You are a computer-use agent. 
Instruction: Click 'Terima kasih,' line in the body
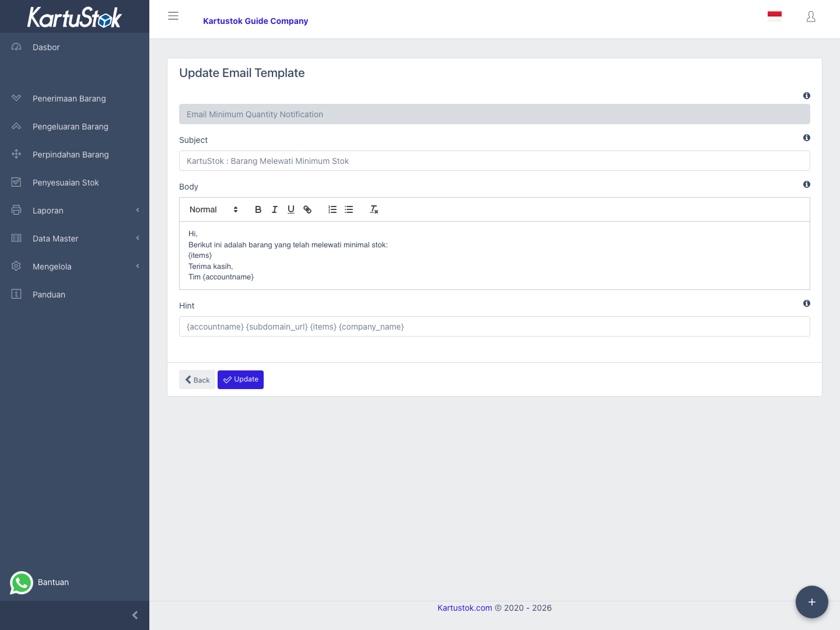(211, 267)
